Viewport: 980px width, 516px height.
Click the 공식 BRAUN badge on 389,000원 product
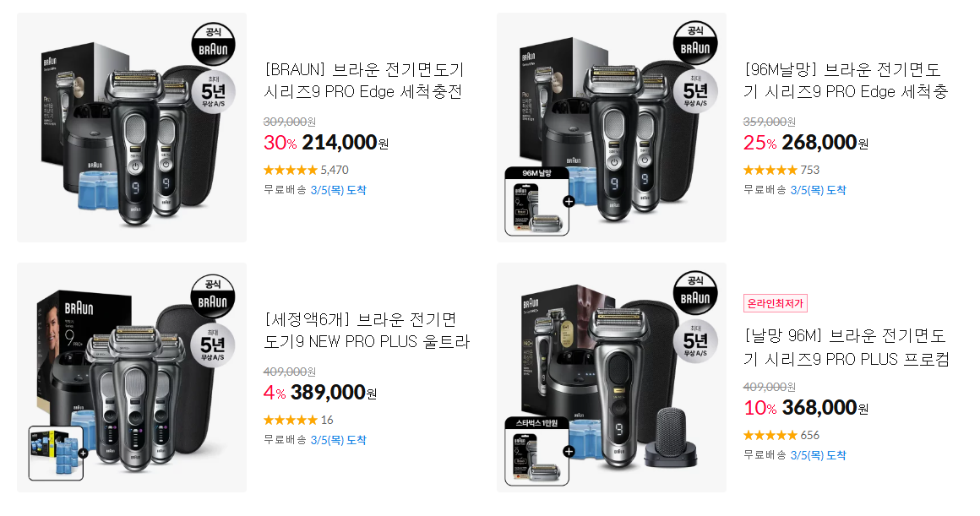(x=213, y=296)
